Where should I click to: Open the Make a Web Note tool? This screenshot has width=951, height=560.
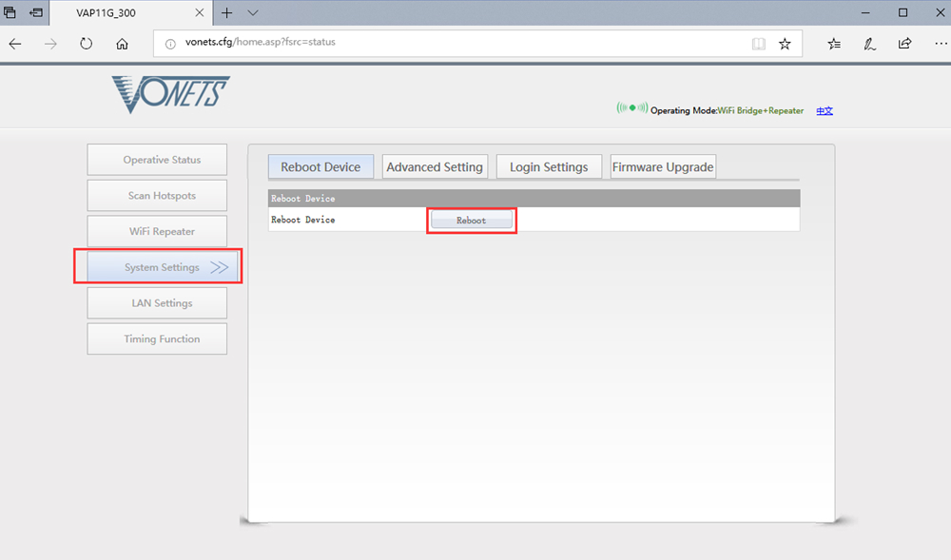click(868, 43)
